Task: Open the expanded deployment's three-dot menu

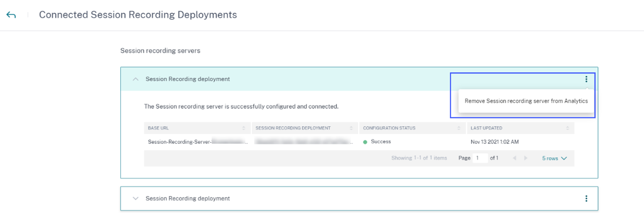Action: coord(586,79)
